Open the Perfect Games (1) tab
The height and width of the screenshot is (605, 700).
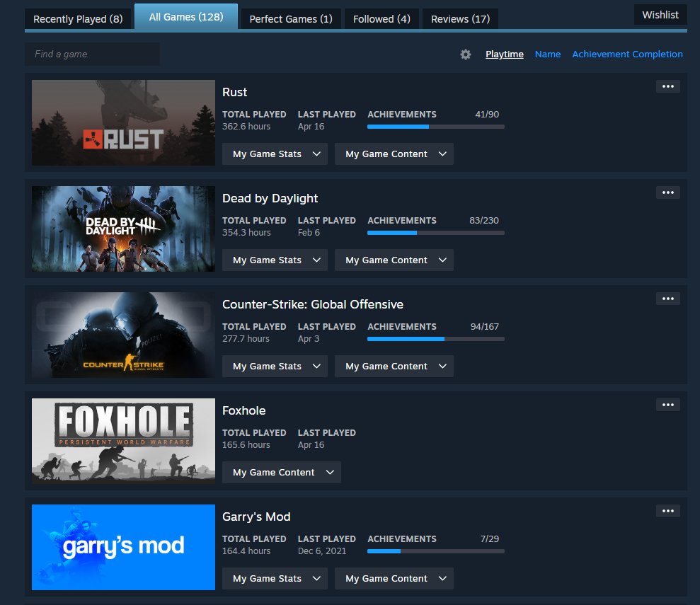pos(291,19)
